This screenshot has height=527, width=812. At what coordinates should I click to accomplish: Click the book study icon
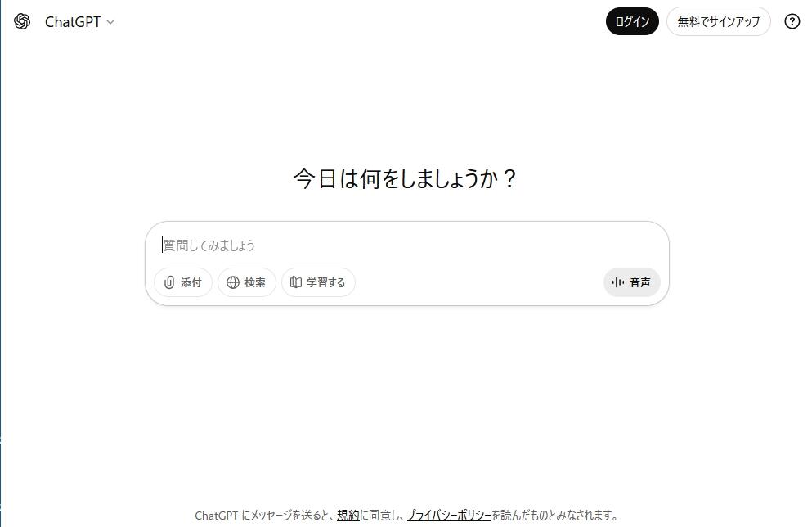(x=296, y=282)
